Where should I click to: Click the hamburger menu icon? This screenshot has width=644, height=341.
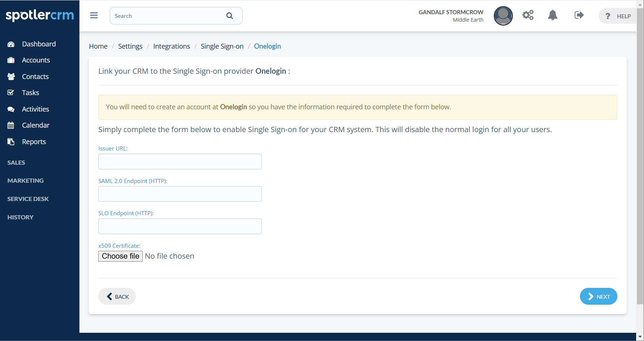click(94, 15)
